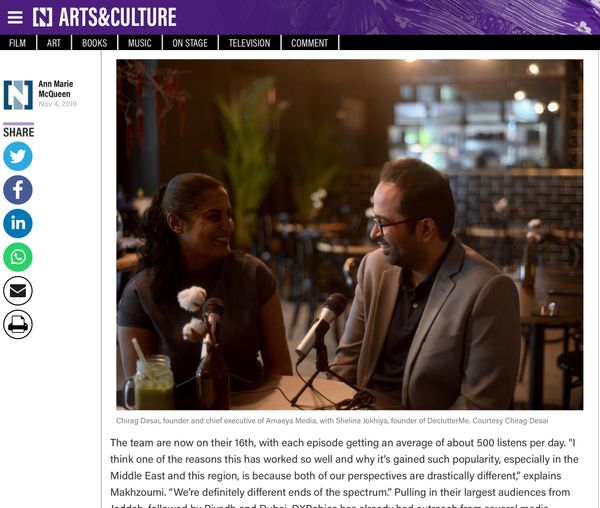Share article on Twitter
The height and width of the screenshot is (508, 600).
(18, 156)
